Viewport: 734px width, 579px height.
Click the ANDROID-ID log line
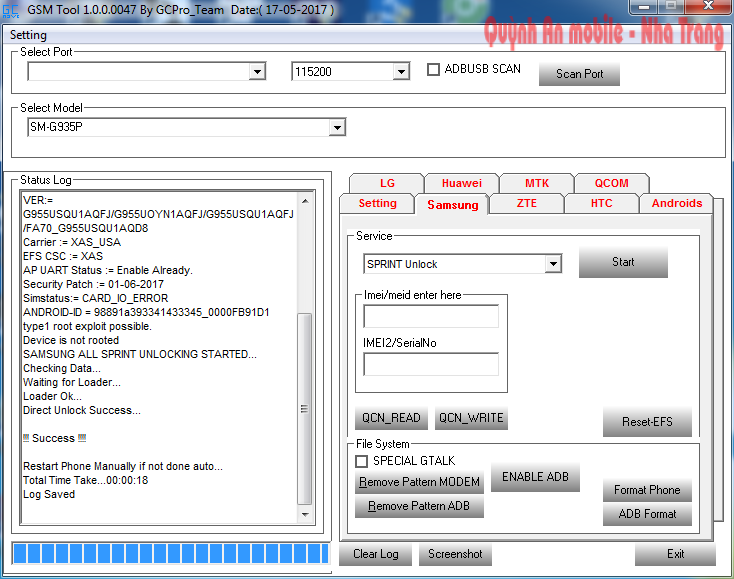(147, 312)
